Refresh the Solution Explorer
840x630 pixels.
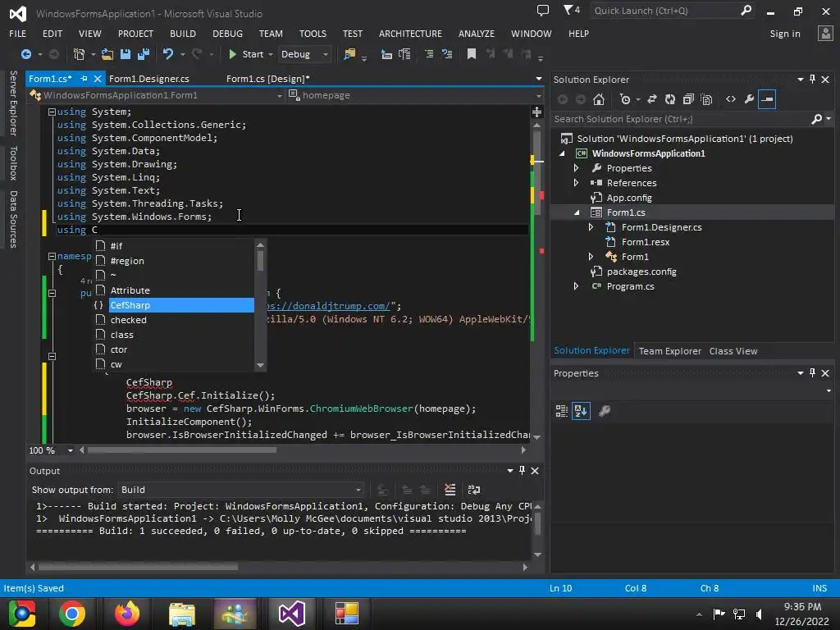[670, 99]
